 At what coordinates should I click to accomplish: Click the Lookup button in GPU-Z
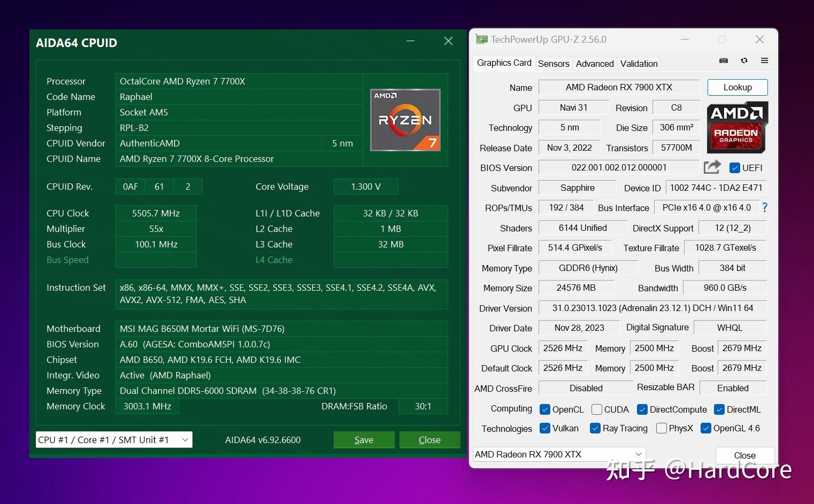point(738,87)
